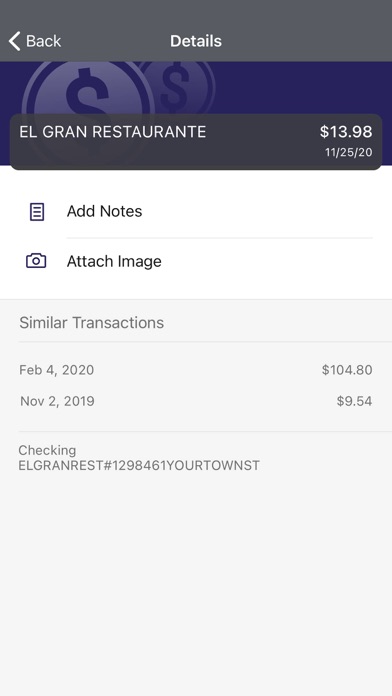Image resolution: width=392 pixels, height=696 pixels.
Task: Select the Attach Image option
Action: point(196,261)
